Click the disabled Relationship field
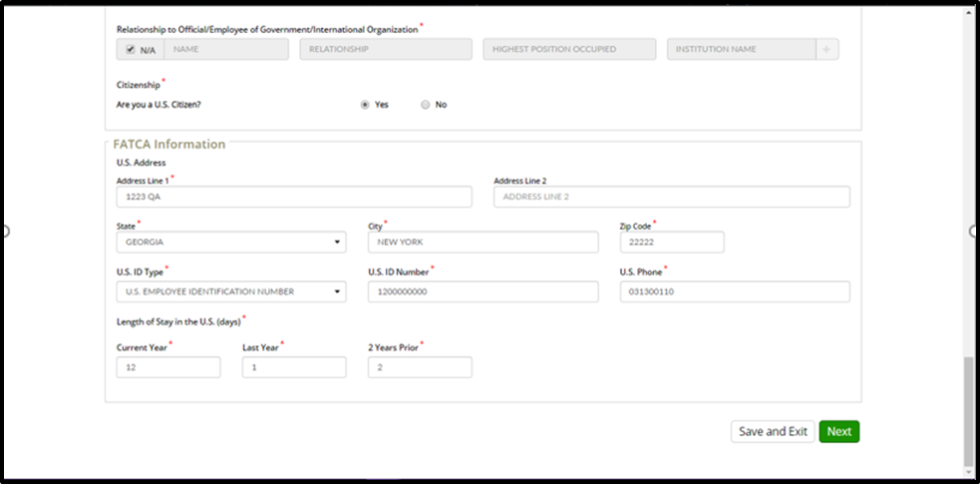Screen dimensions: 980x484 tap(386, 50)
